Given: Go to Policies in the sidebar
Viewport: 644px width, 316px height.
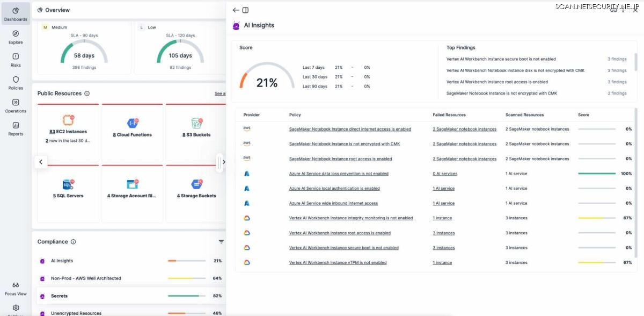Looking at the screenshot, I should click(x=16, y=83).
